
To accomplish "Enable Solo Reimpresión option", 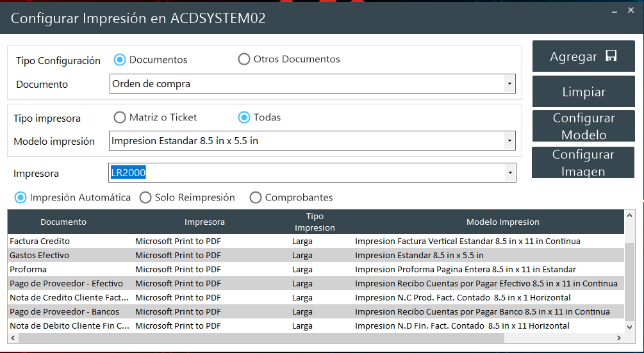I will pos(146,197).
